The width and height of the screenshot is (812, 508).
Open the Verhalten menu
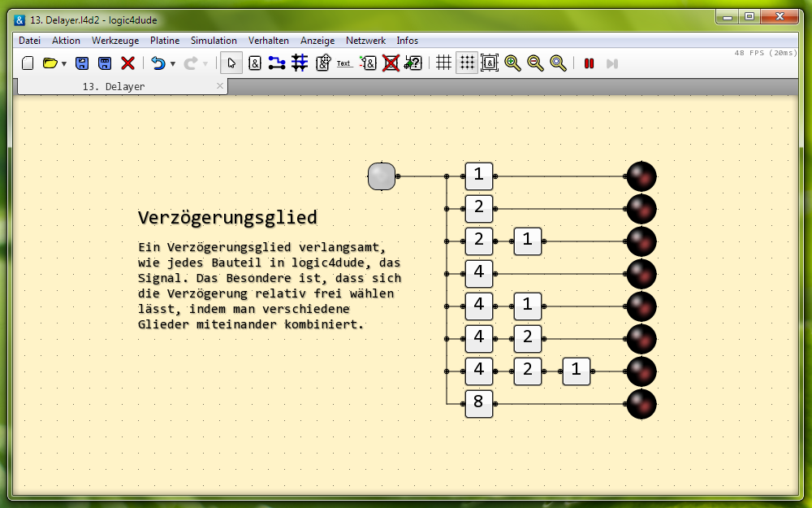click(x=268, y=41)
